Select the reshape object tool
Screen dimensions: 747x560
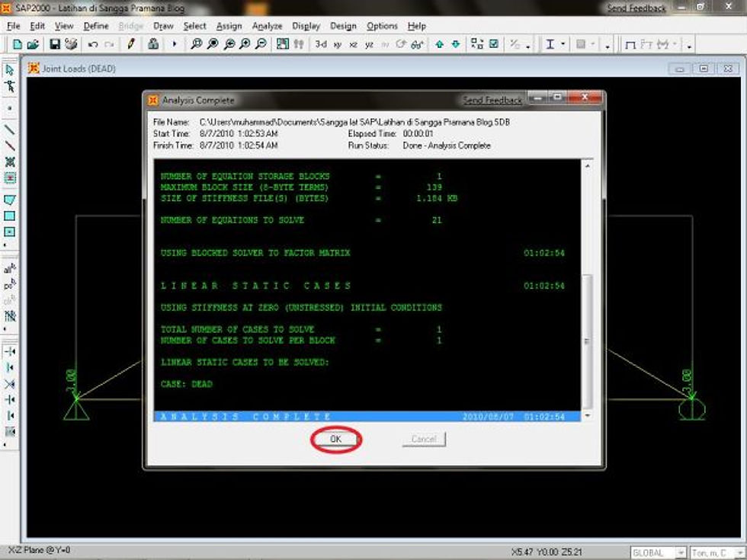coord(9,86)
